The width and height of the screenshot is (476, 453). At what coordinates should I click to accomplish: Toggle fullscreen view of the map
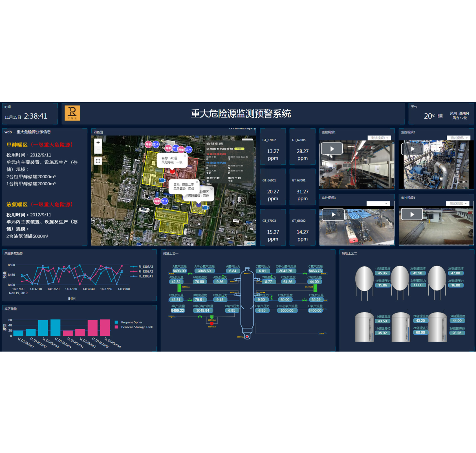(x=98, y=161)
